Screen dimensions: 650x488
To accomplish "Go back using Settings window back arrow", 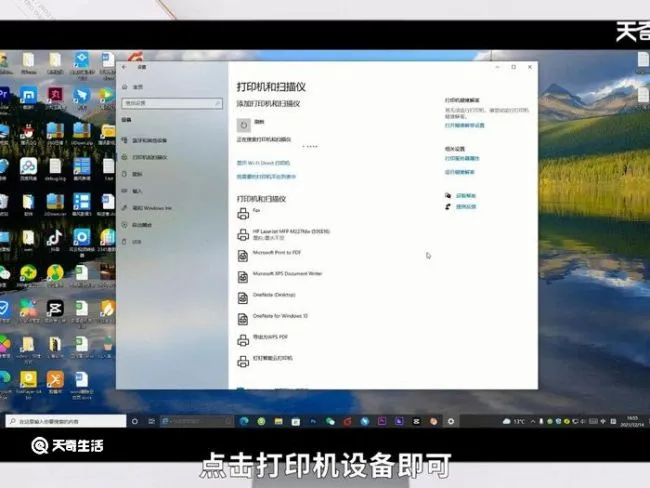I will (124, 67).
